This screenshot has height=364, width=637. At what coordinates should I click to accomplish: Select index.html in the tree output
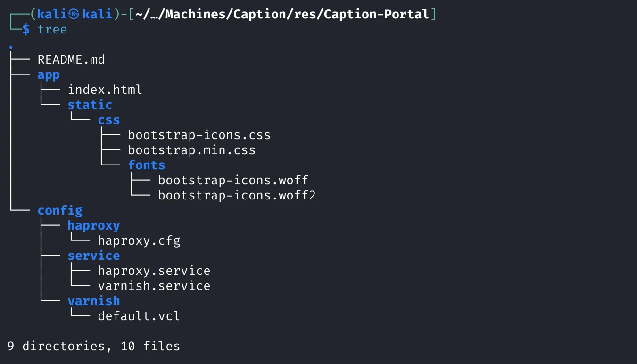tap(105, 90)
